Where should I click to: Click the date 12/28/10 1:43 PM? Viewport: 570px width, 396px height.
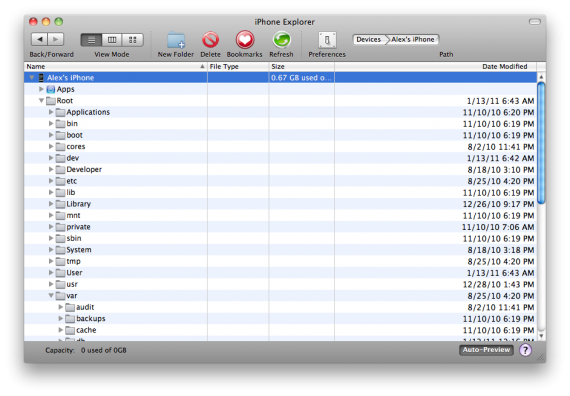click(498, 284)
